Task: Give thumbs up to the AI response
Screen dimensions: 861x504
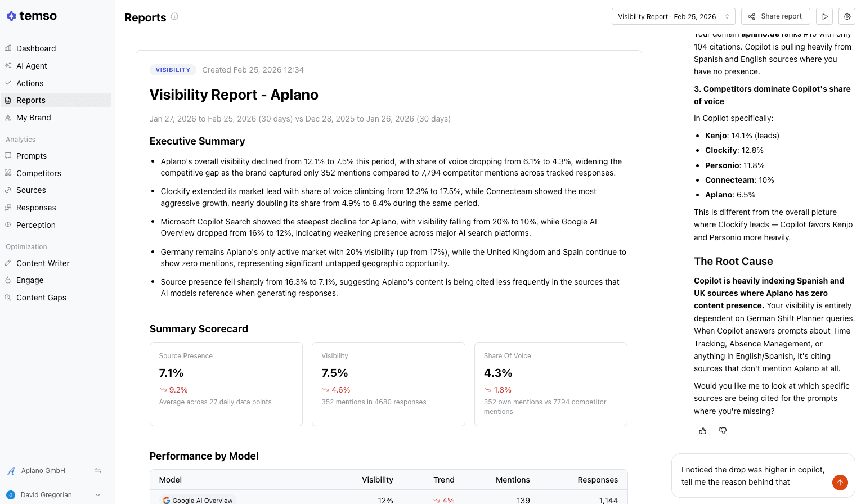Action: click(702, 431)
